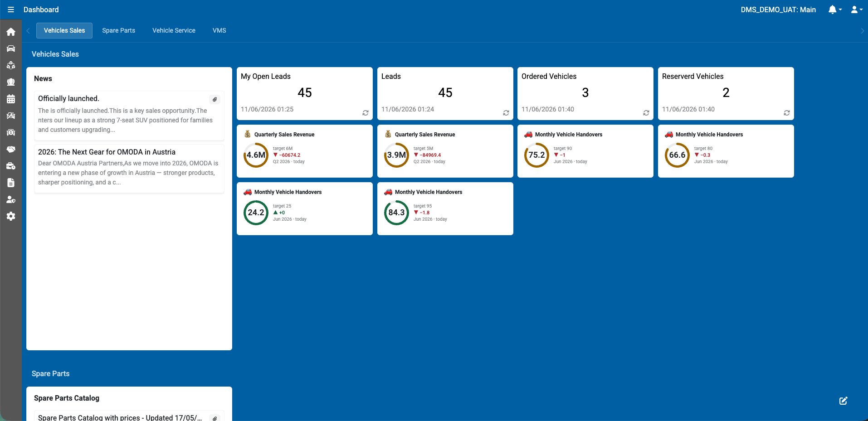Open the calendar sidebar icon
Screen dimensions: 868x421
click(11, 99)
